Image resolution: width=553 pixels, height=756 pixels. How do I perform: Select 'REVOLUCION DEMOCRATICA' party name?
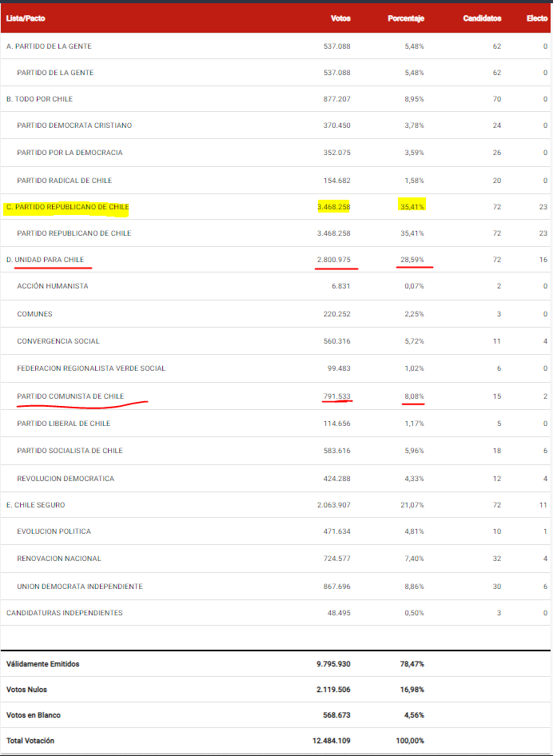66,479
